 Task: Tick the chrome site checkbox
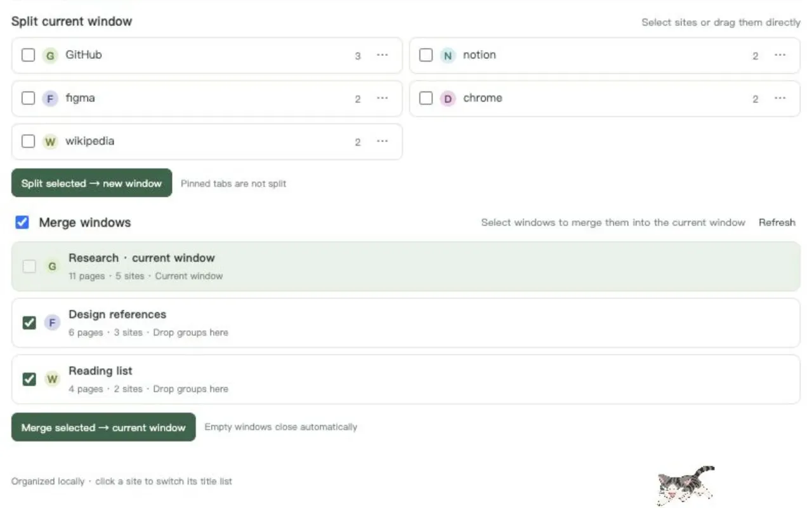(x=426, y=98)
